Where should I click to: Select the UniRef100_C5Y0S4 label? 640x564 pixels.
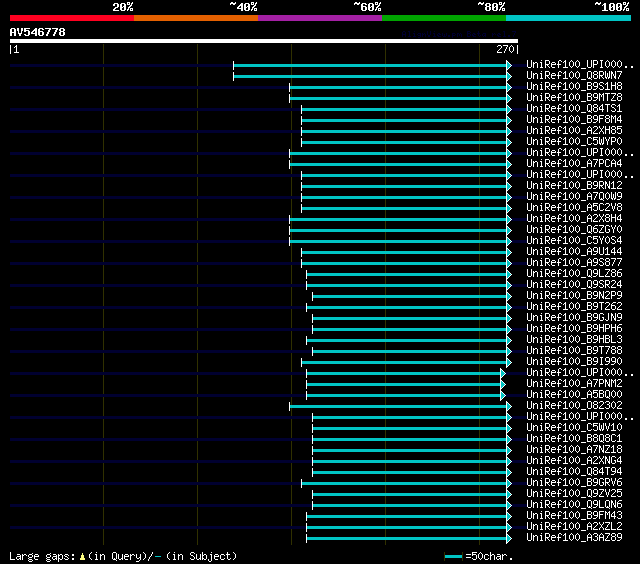(574, 241)
